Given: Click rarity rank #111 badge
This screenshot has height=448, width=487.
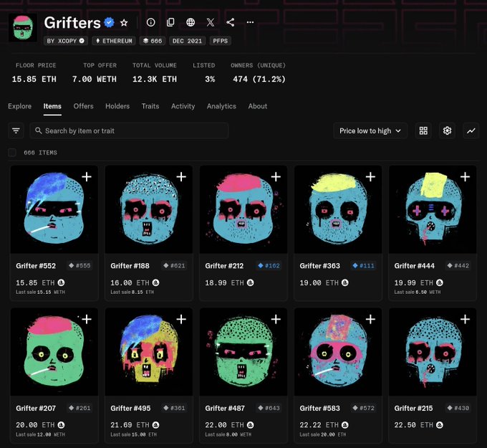Looking at the screenshot, I should tap(363, 265).
